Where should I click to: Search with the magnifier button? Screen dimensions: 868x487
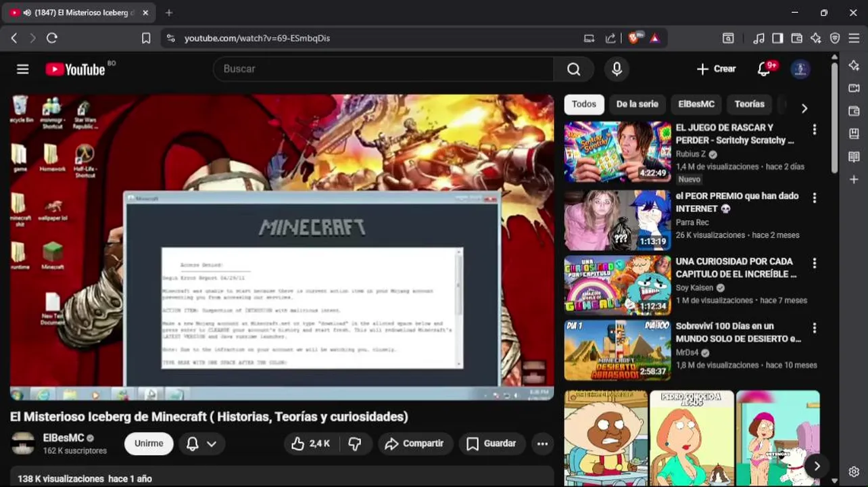[x=573, y=69]
